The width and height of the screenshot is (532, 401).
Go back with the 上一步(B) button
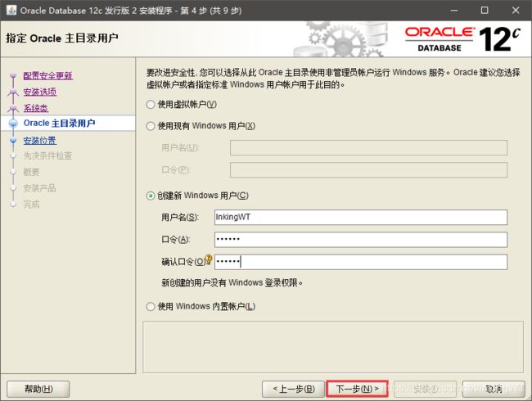[294, 389]
